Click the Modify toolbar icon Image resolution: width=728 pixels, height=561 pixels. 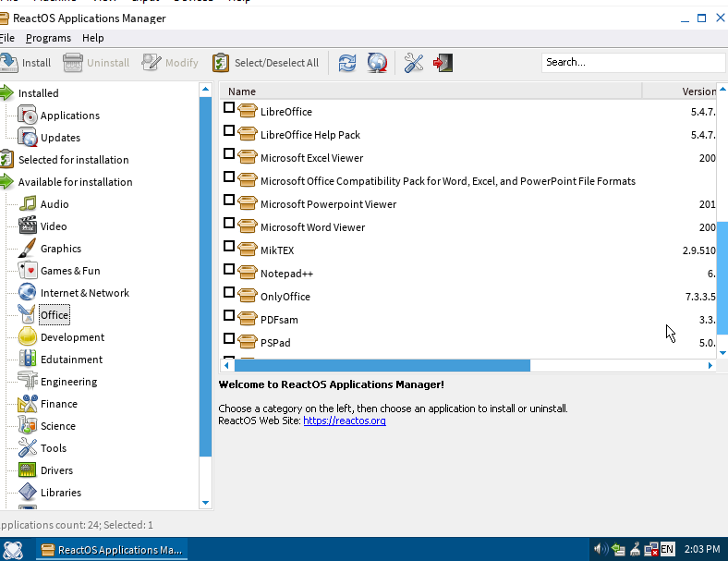point(152,63)
